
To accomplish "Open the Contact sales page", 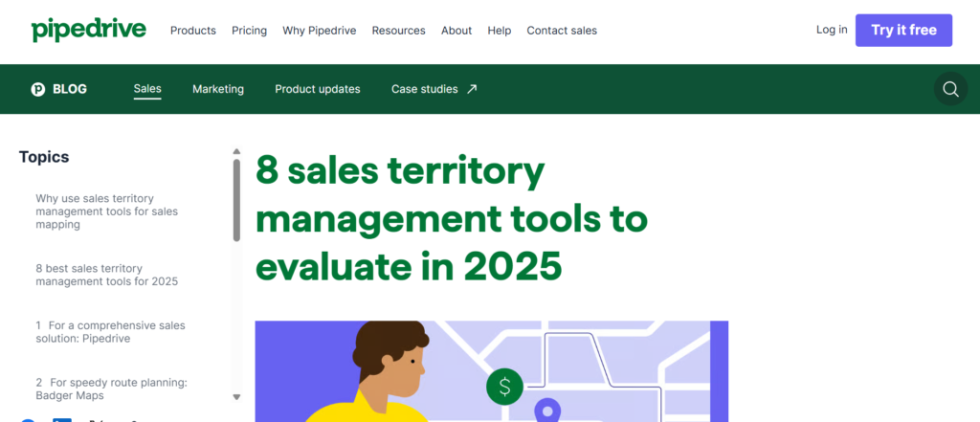I will point(562,31).
